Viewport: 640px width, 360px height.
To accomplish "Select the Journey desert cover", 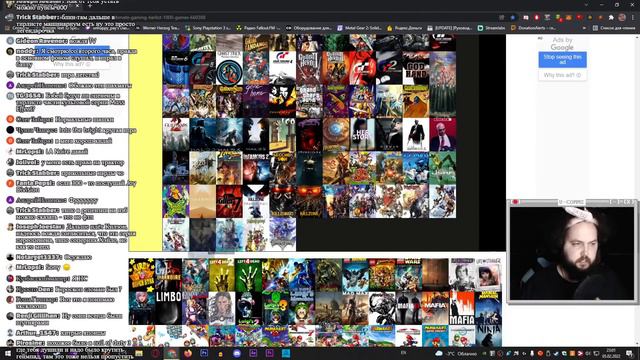I will 202,201.
